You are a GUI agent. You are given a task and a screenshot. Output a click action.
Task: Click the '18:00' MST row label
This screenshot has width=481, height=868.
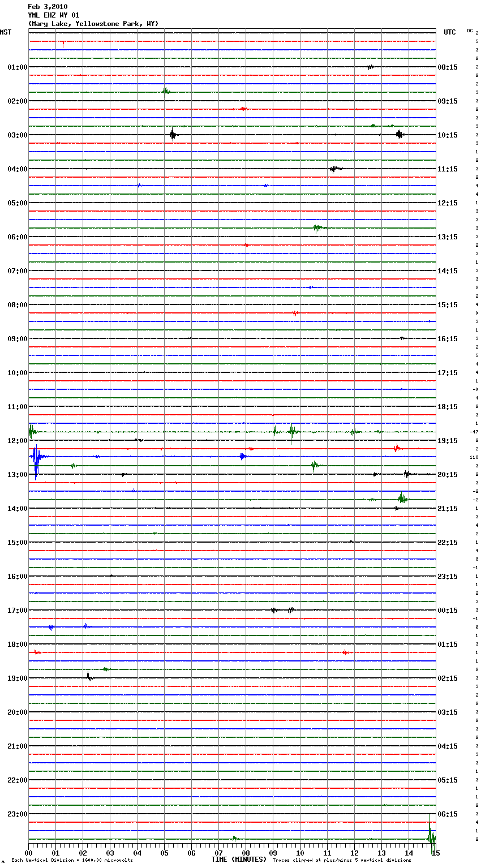coord(18,644)
